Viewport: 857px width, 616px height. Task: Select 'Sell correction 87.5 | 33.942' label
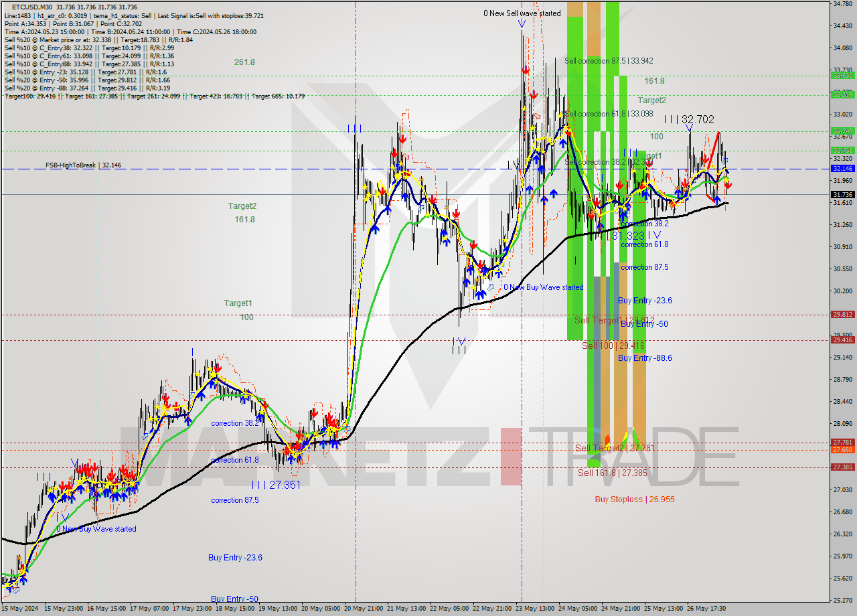(x=609, y=61)
